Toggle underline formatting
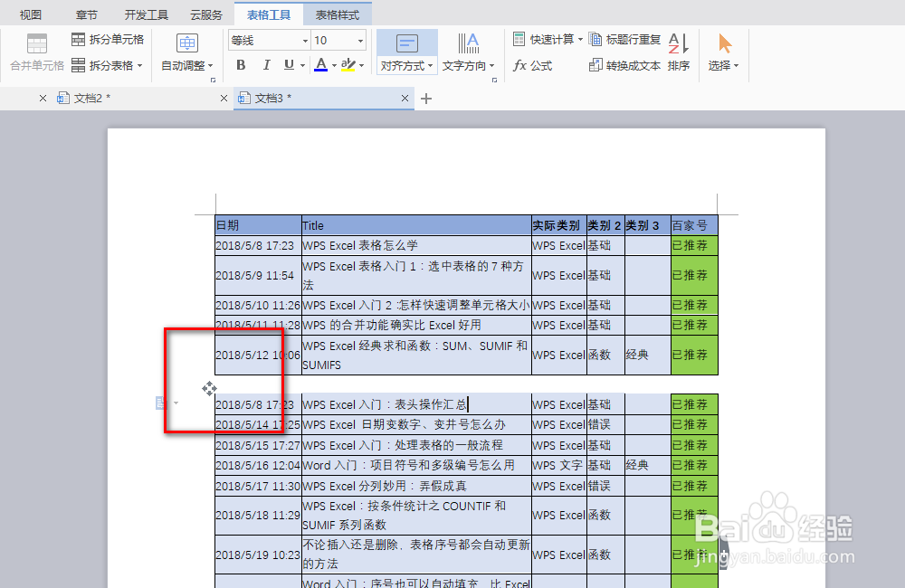 point(290,64)
